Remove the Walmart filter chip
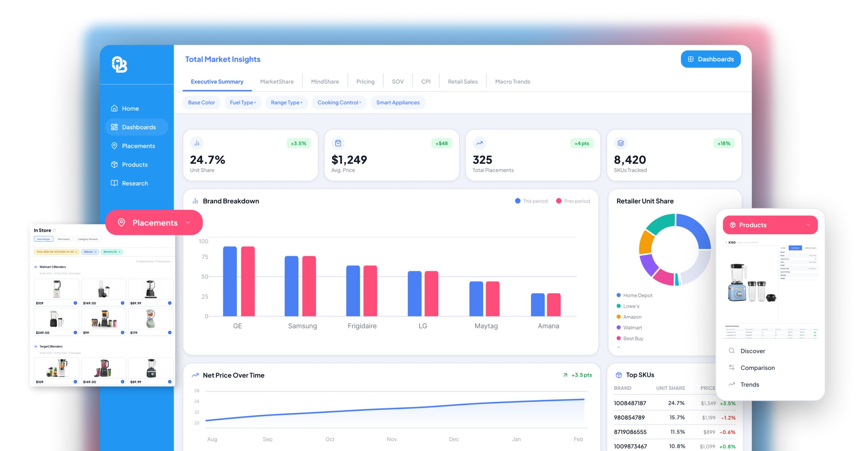Screen dimensions: 868x451 click(x=96, y=252)
